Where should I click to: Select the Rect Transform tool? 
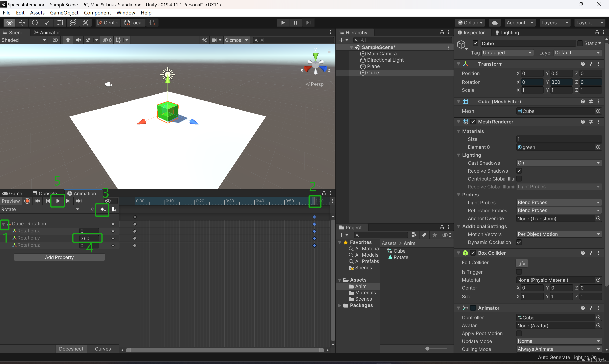pos(60,23)
